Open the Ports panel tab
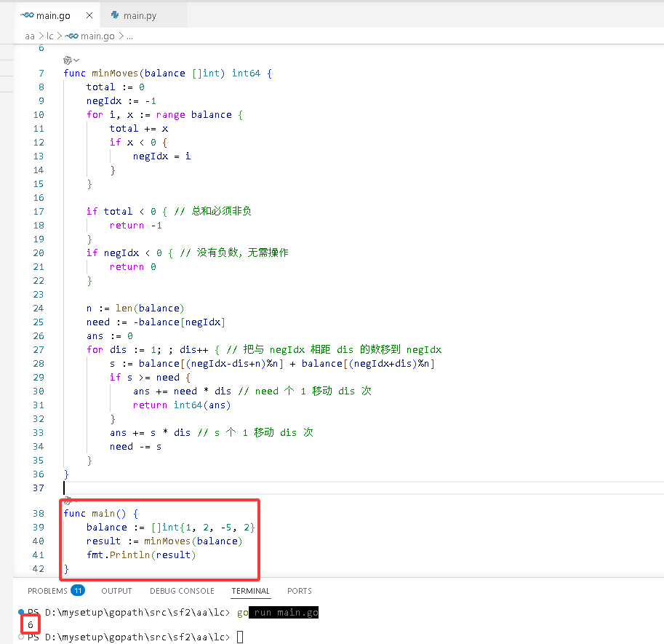Image resolution: width=664 pixels, height=644 pixels. pos(300,591)
